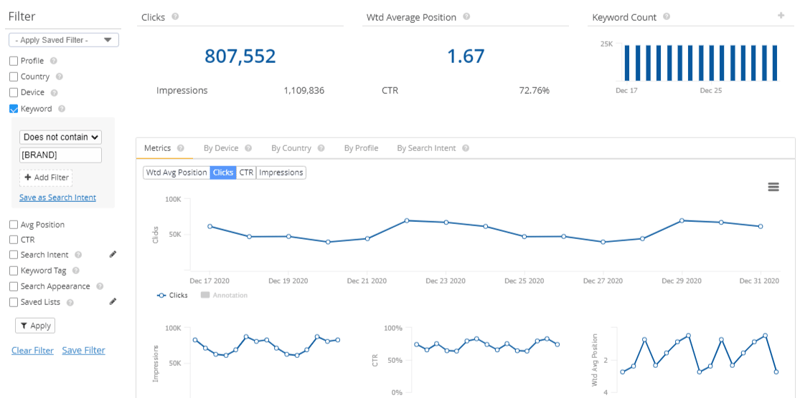Enable the Saved Lists filter checkbox
Viewport: 800px width, 398px height.
pyautogui.click(x=14, y=302)
